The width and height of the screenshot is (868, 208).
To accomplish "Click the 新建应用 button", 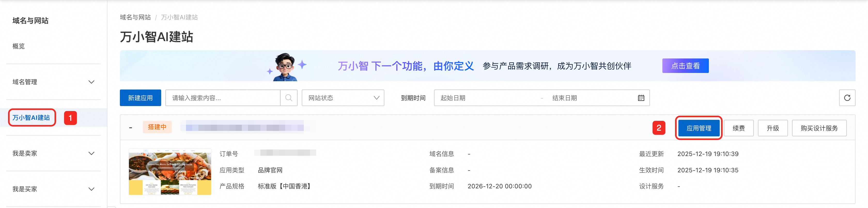I will click(140, 98).
